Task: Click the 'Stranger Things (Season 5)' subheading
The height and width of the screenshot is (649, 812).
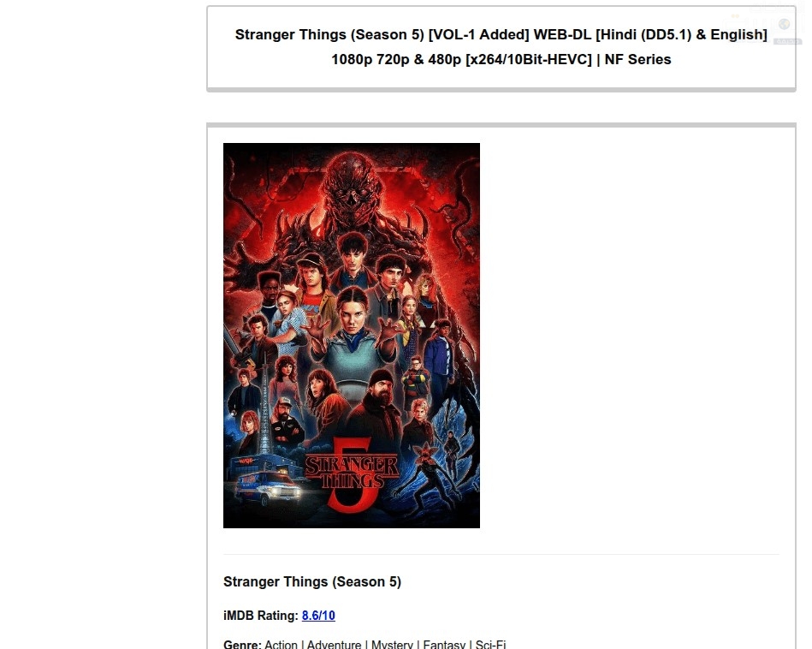Action: (312, 581)
